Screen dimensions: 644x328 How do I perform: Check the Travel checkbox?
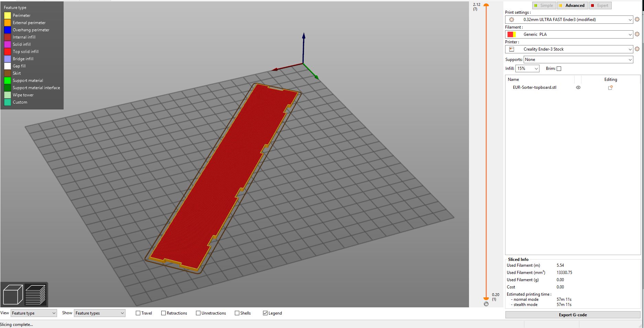138,313
